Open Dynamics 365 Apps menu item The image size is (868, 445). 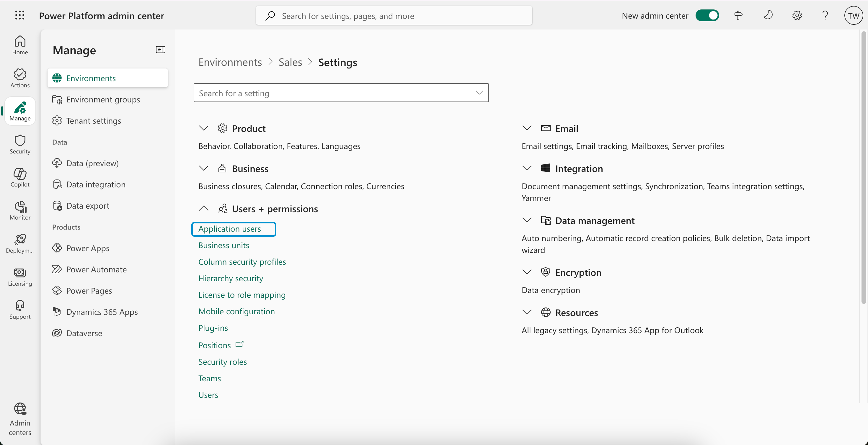click(x=107, y=312)
